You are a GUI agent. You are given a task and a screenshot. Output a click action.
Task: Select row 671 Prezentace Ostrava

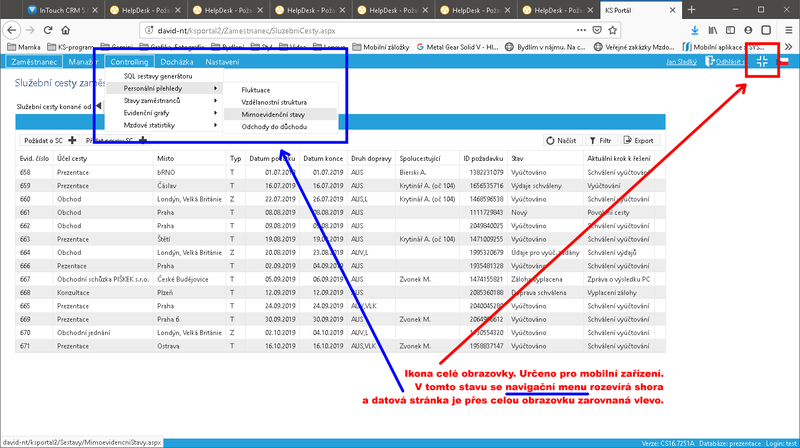[340, 346]
